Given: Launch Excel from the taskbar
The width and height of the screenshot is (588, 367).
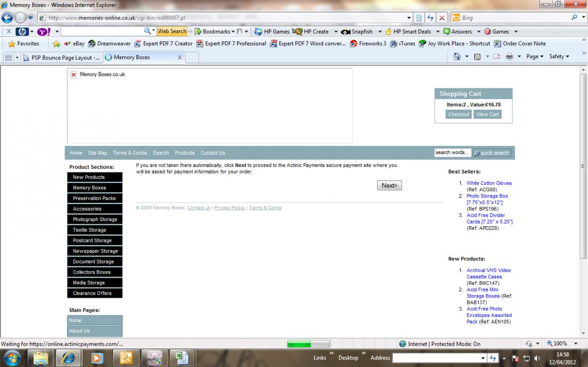Looking at the screenshot, I should pyautogui.click(x=179, y=357).
